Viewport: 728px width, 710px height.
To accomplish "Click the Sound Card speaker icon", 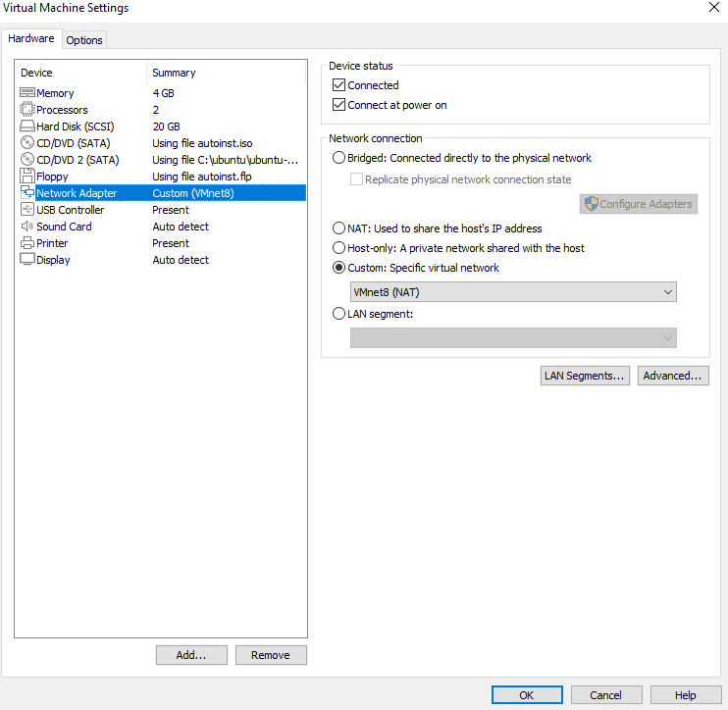I will [27, 226].
